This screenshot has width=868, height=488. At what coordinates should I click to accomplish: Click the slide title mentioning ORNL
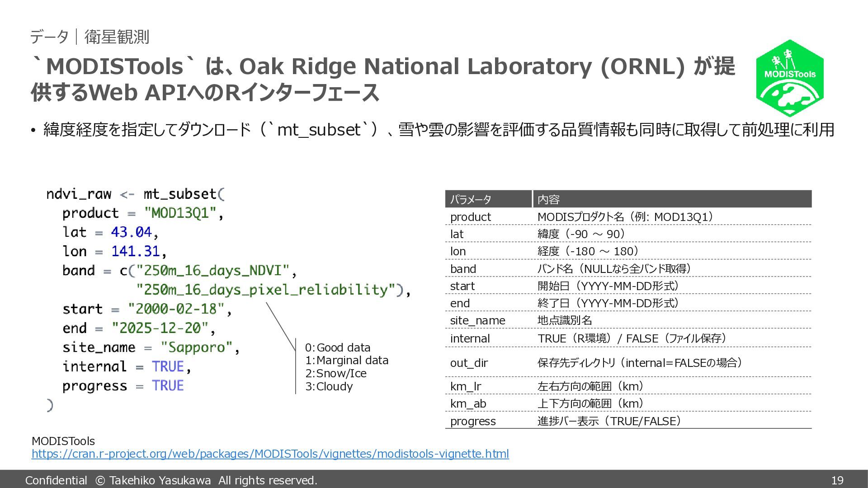pos(382,79)
